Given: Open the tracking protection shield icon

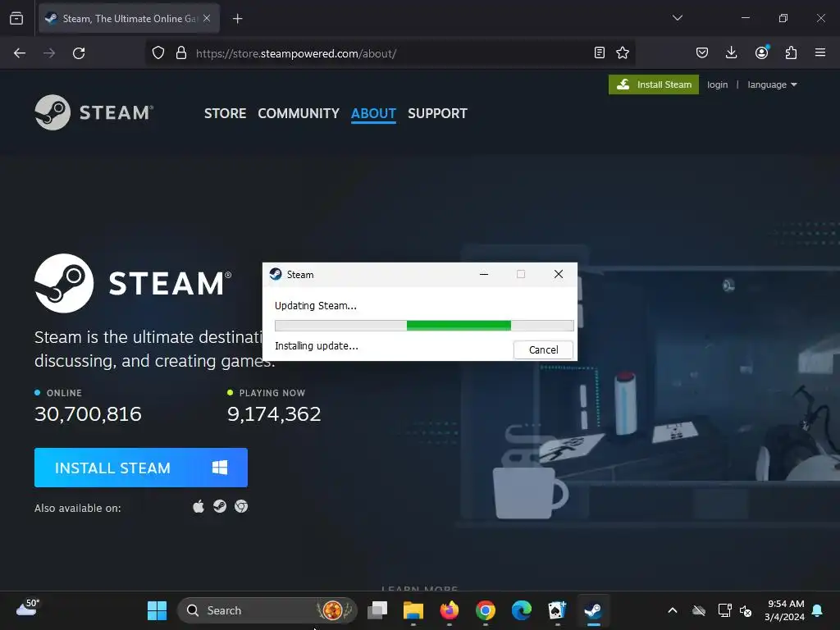Looking at the screenshot, I should coord(158,53).
